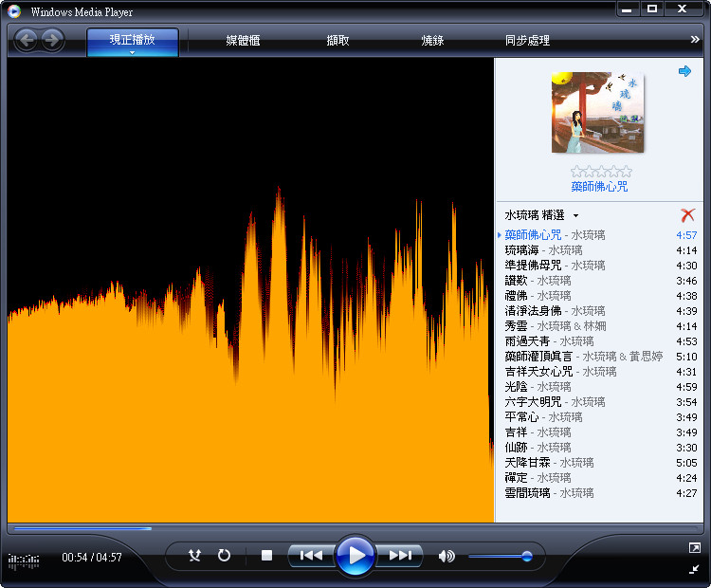This screenshot has width=711, height=588.
Task: Click the elapsed time display 00:54 / 04:57
Action: click(92, 557)
